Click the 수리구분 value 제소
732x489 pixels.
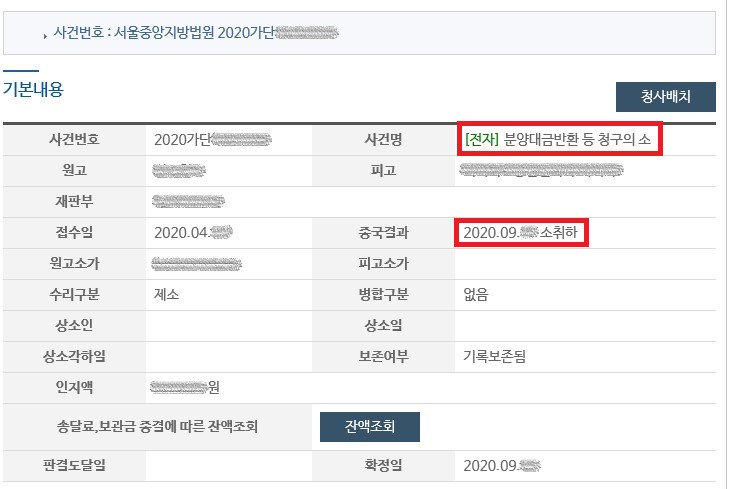(x=167, y=295)
